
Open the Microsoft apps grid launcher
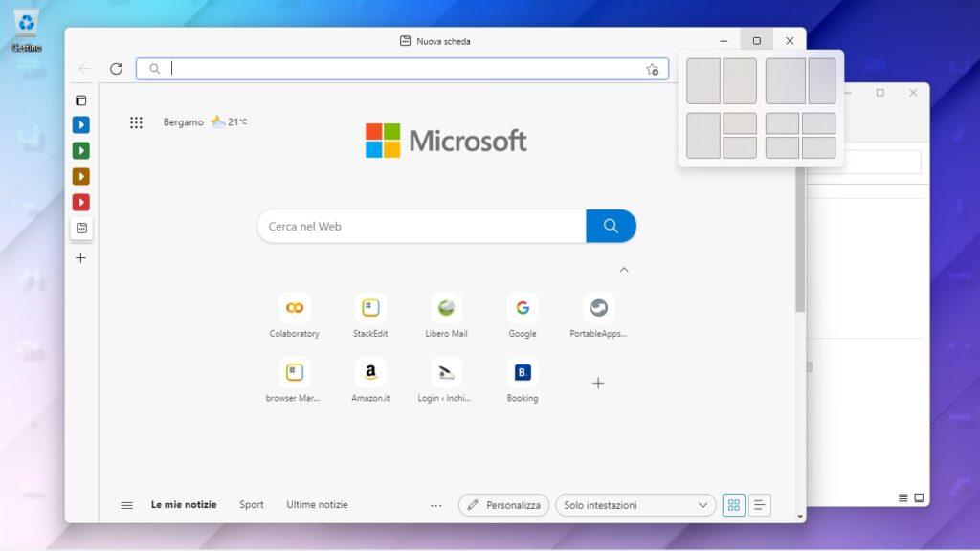136,122
